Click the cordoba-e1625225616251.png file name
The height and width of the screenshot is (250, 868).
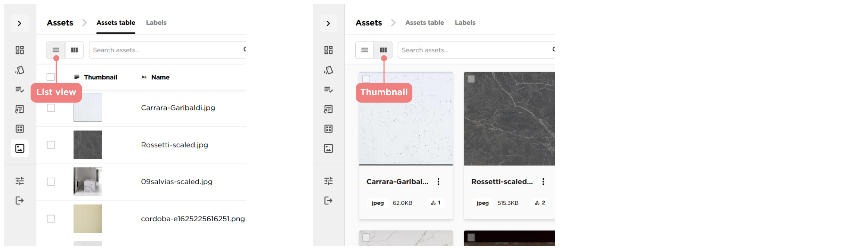click(193, 219)
